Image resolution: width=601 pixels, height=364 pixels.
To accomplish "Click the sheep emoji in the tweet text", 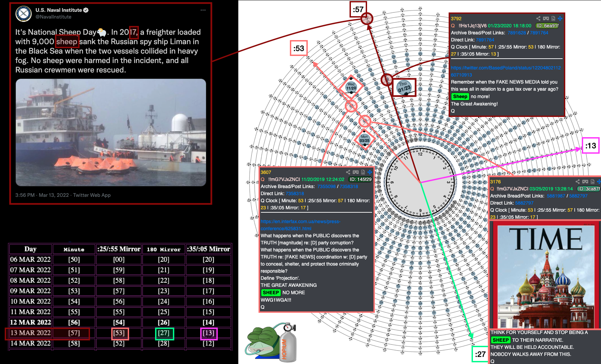I will (x=102, y=32).
